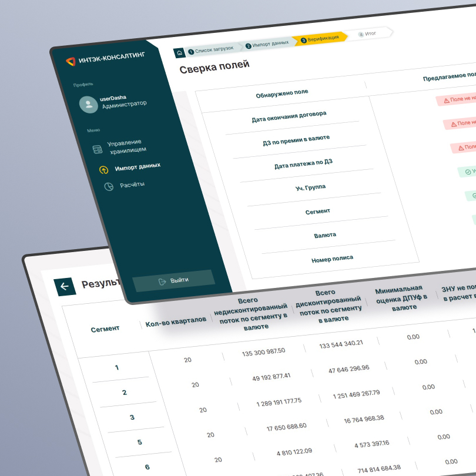Click the Обнаружено поле column header
The width and height of the screenshot is (476, 476).
pyautogui.click(x=282, y=93)
